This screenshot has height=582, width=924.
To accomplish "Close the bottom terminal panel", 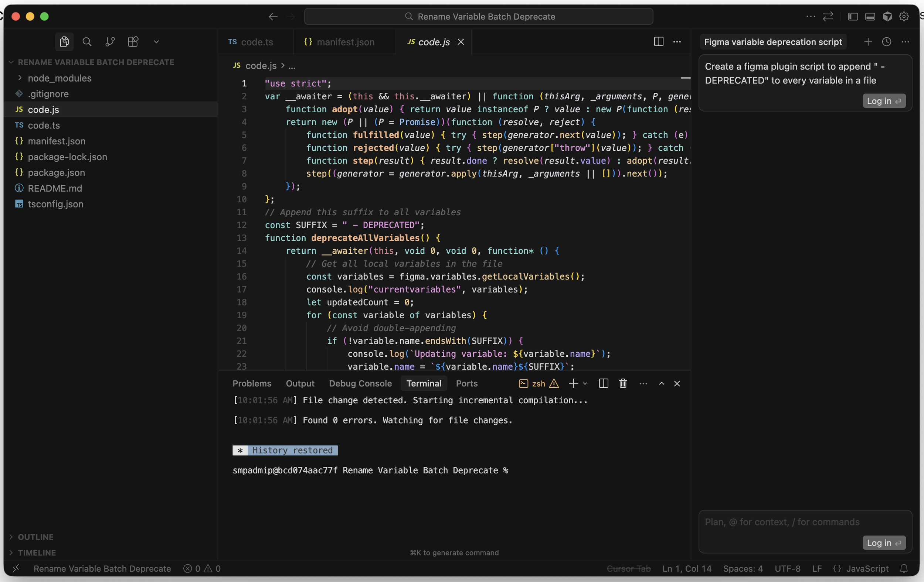I will pos(677,383).
